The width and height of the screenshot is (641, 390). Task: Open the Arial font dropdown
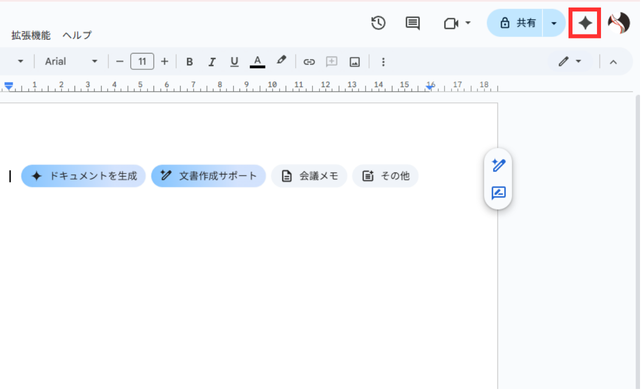coord(71,62)
